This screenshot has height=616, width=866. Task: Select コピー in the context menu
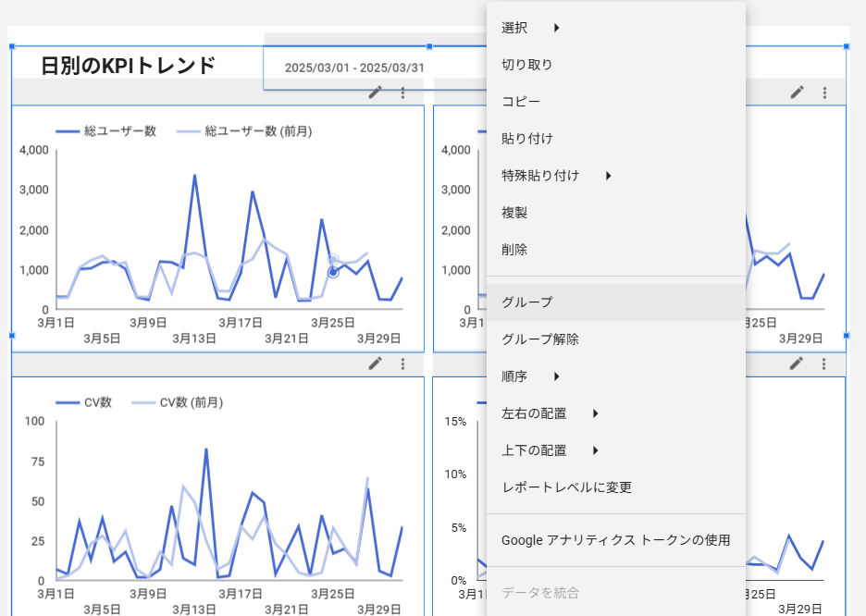tap(520, 102)
